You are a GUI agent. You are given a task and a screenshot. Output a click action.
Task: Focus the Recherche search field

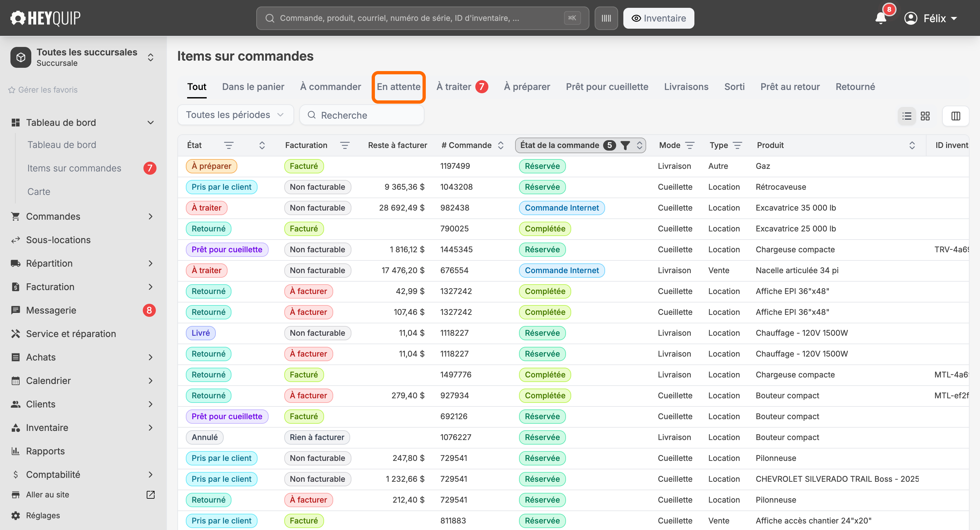pos(362,115)
